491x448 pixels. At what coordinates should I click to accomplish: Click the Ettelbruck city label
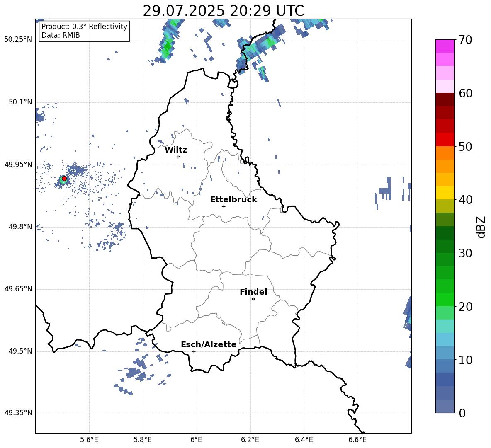(233, 200)
